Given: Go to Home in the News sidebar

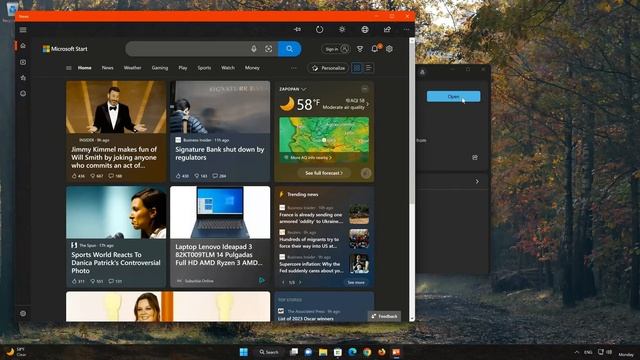Looking at the screenshot, I should 23,46.
